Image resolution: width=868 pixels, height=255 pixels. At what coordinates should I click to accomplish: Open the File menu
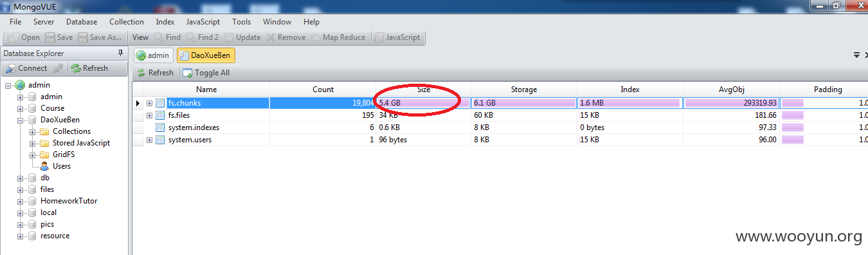(15, 22)
